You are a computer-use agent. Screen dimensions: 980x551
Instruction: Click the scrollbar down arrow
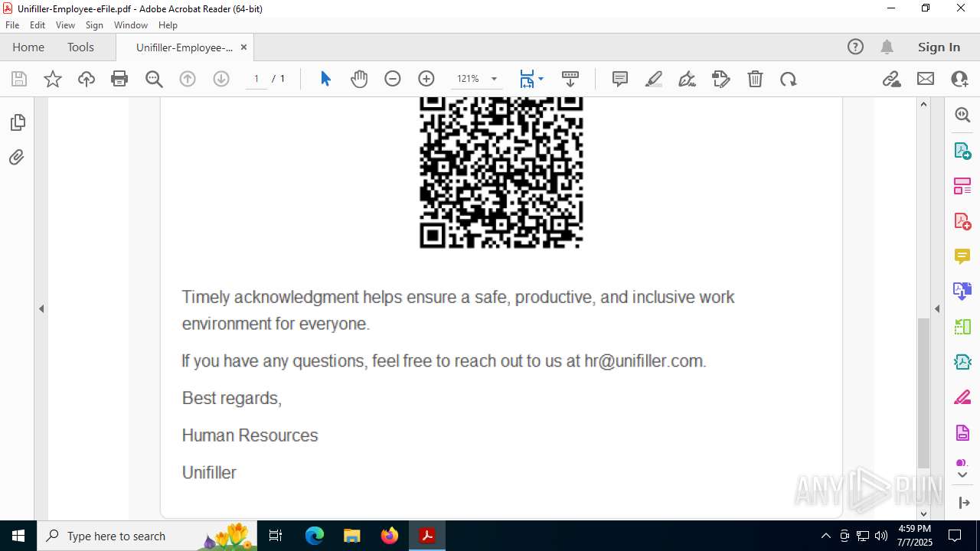pos(923,514)
